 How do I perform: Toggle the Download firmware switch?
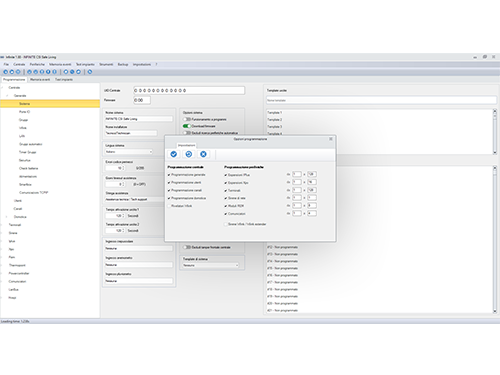point(186,126)
